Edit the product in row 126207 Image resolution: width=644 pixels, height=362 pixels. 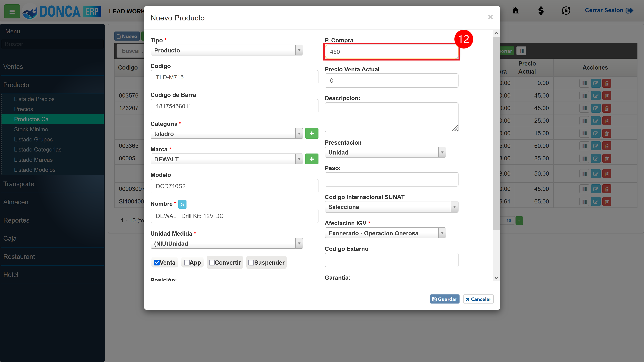[596, 108]
